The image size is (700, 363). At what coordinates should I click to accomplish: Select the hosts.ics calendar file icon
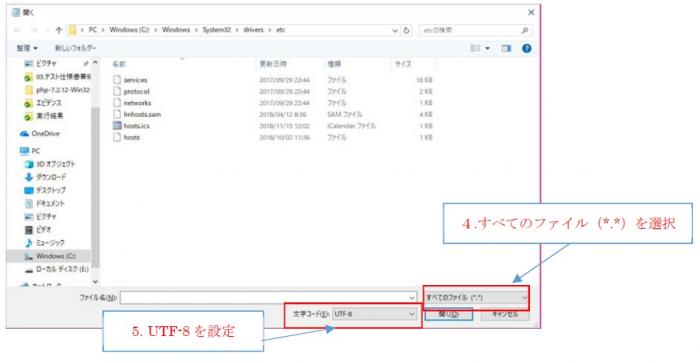coord(117,125)
